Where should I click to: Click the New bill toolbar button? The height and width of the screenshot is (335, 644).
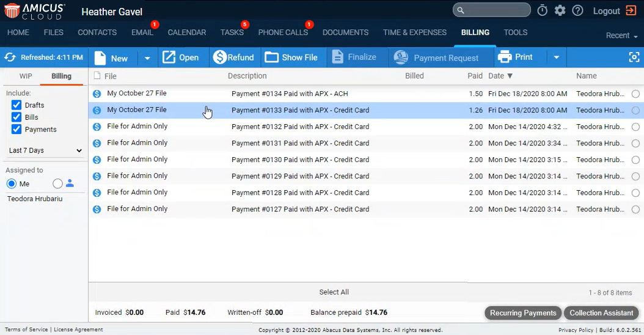[x=112, y=58]
